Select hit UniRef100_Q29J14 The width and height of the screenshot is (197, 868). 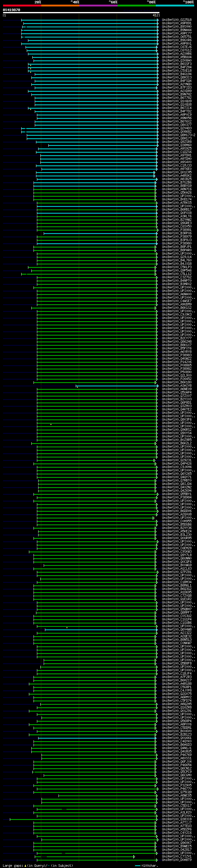click(177, 257)
